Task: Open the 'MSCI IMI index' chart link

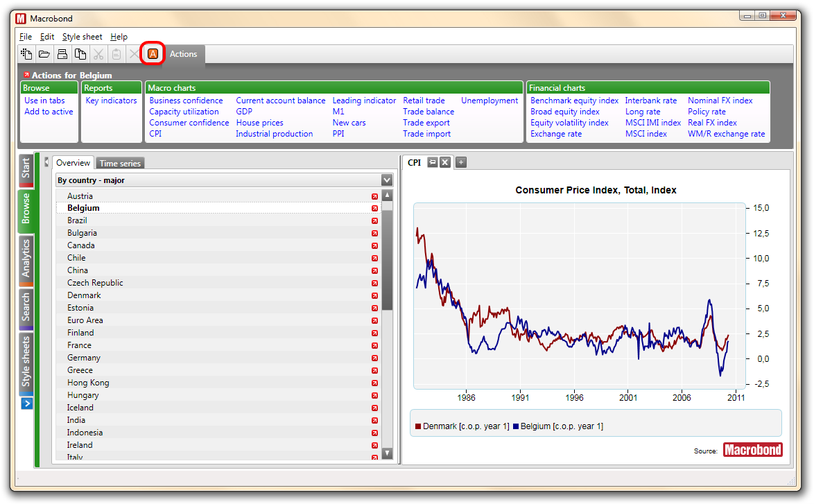Action: [653, 123]
